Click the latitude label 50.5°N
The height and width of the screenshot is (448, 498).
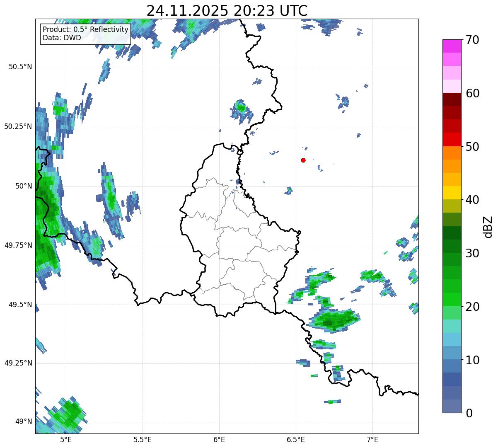[x=20, y=67]
